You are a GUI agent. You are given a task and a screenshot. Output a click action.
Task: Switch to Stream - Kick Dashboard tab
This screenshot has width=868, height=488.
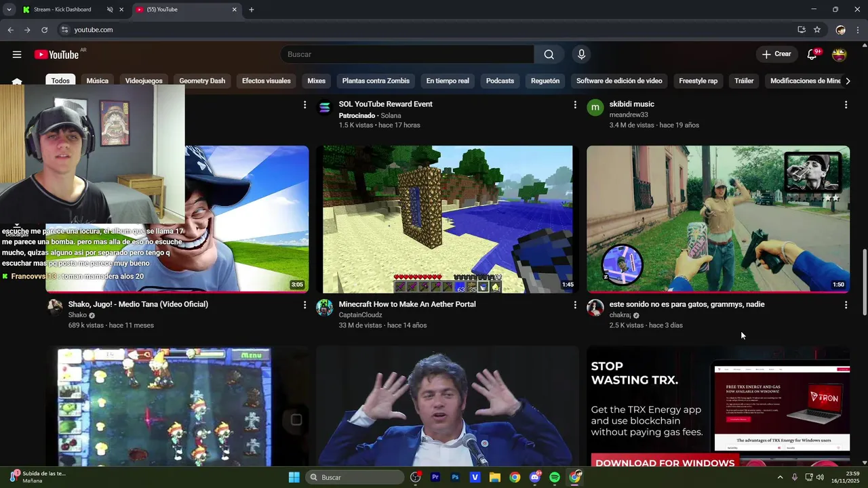62,9
